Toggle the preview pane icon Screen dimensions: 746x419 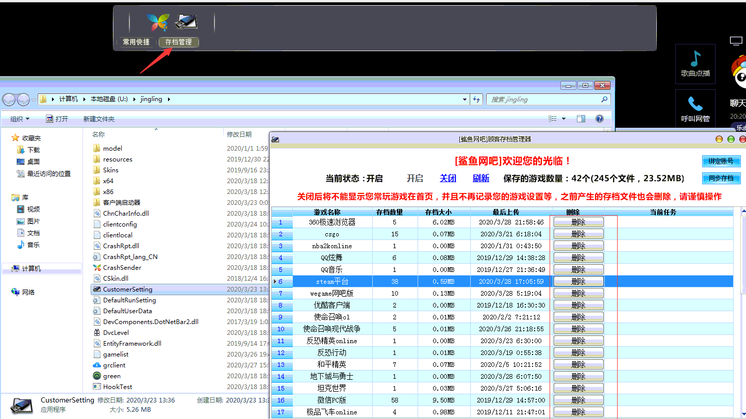point(581,119)
